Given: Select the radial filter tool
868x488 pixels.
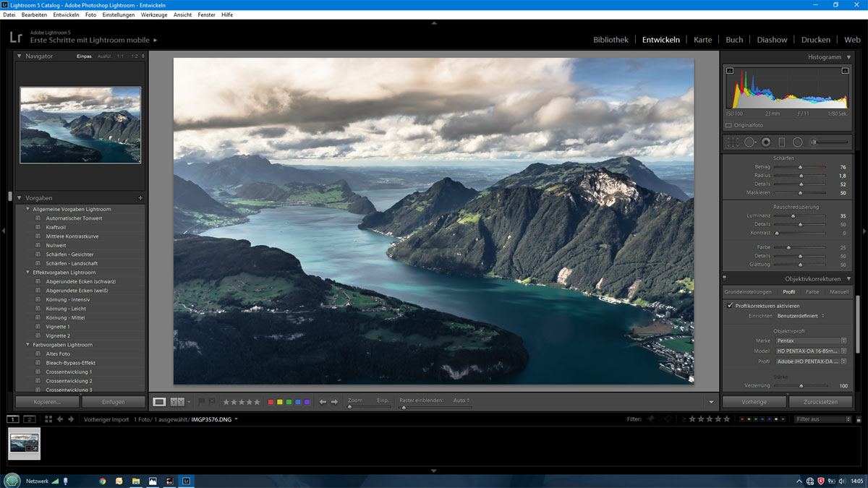Looking at the screenshot, I should coord(797,142).
